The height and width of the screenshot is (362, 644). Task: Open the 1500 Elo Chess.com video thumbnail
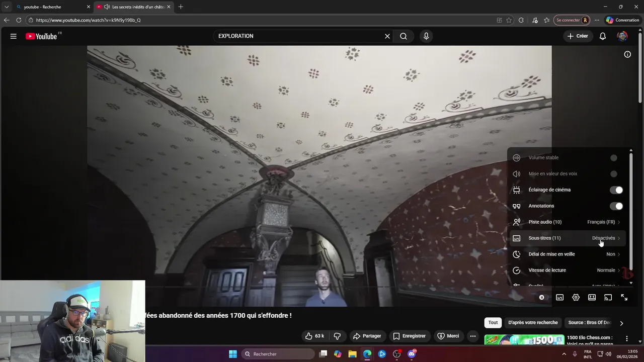[524, 340]
